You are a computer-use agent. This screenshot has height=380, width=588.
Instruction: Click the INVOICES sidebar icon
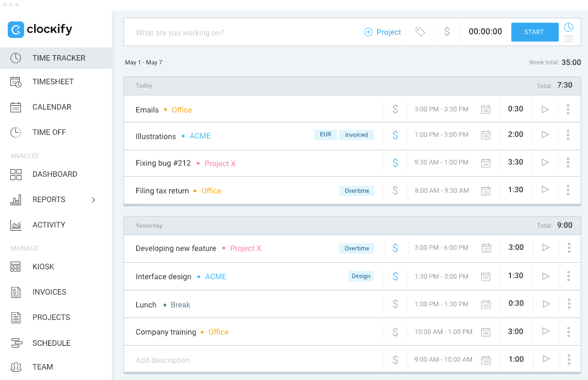[16, 292]
